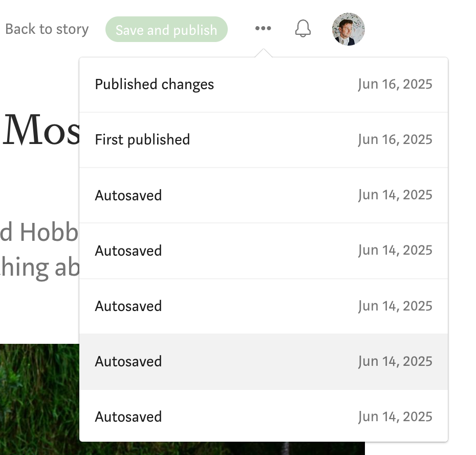Click the Save and publish button
The width and height of the screenshot is (476, 455).
click(x=166, y=29)
